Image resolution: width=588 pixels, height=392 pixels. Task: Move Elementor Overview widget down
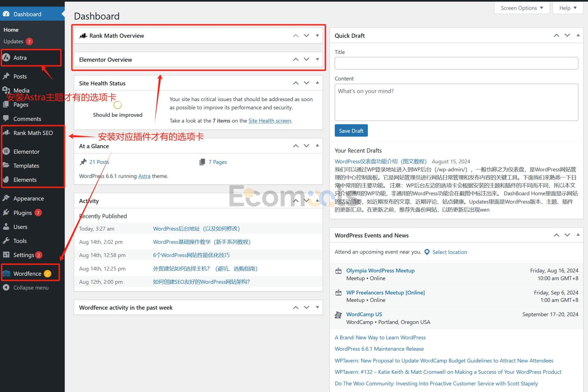click(307, 59)
